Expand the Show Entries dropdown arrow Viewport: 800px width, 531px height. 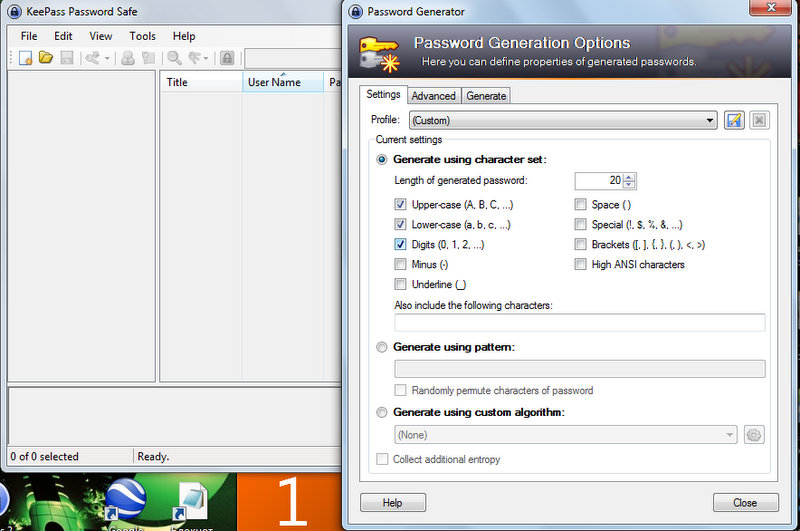(206, 59)
